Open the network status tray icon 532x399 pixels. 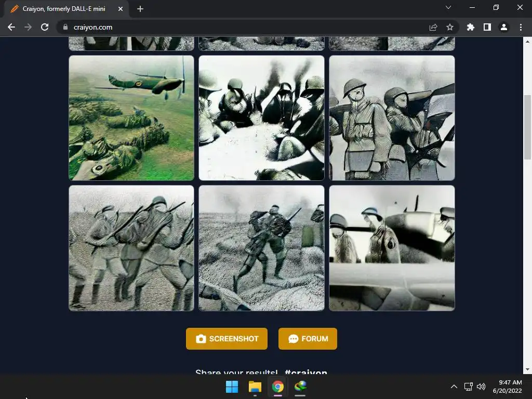click(x=469, y=387)
